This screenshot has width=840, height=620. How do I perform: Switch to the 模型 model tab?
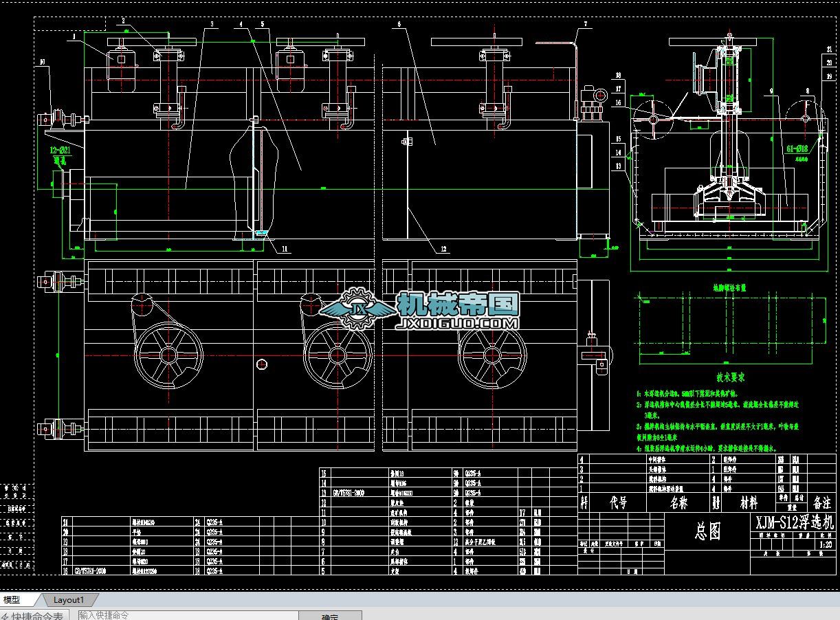tap(12, 600)
